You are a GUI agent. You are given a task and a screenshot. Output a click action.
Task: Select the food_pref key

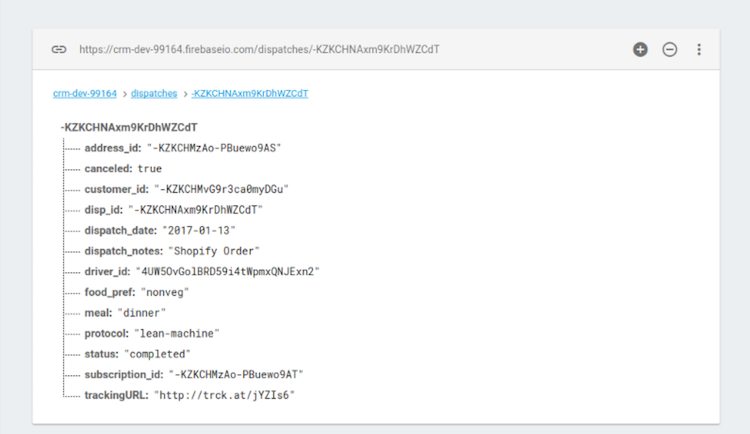coord(110,292)
